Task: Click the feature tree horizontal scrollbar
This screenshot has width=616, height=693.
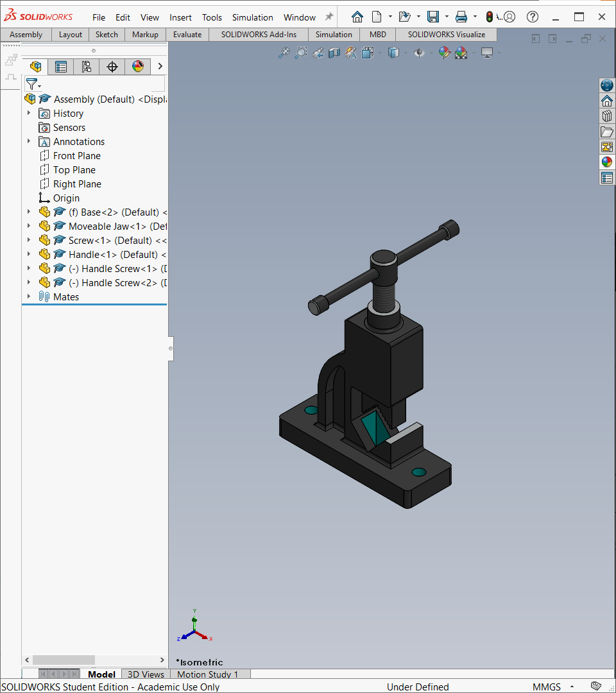Action: point(94,660)
